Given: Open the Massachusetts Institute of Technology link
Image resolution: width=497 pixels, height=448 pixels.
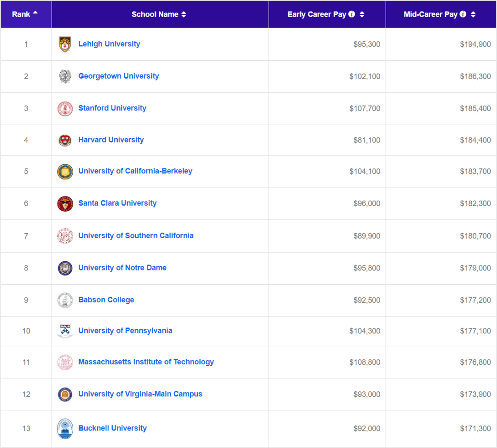Looking at the screenshot, I should (146, 362).
